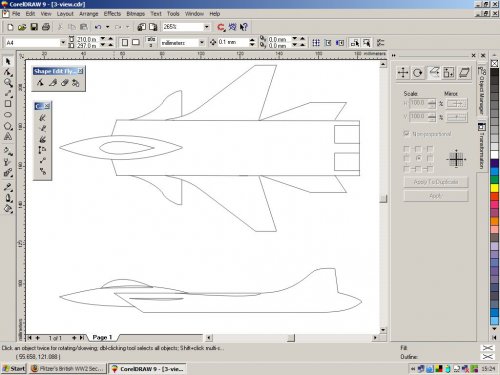500x375 pixels.
Task: Open the Effects menu
Action: [112, 14]
